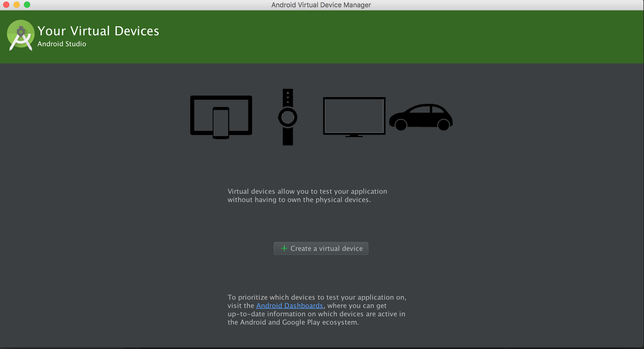The height and width of the screenshot is (349, 644).
Task: Click the green plus icon on create button
Action: coord(284,249)
